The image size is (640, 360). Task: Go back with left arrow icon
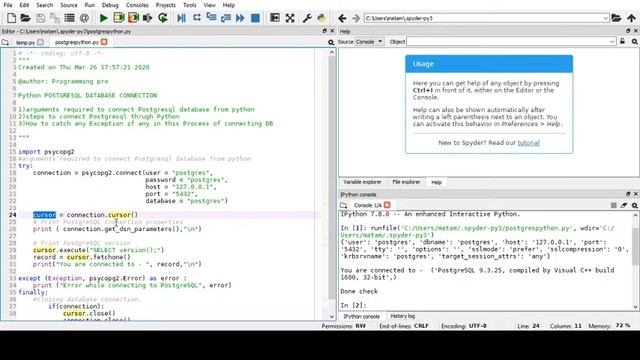pyautogui.click(x=342, y=18)
